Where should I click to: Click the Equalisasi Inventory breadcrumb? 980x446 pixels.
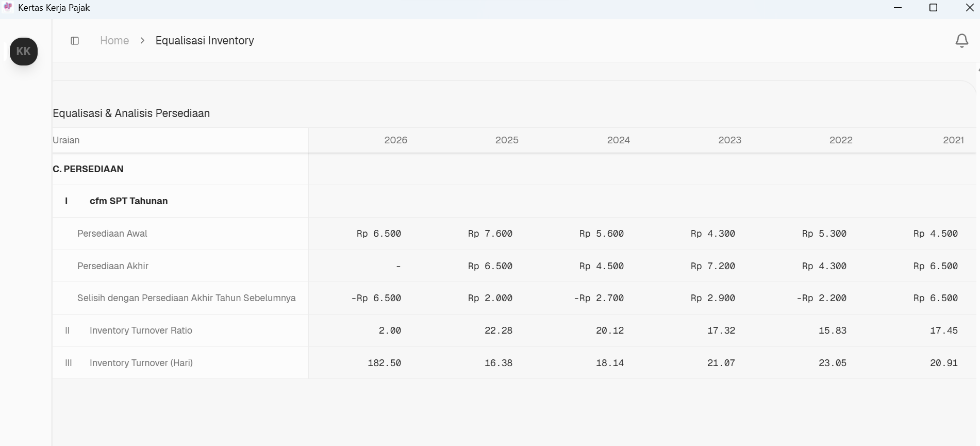pyautogui.click(x=205, y=41)
